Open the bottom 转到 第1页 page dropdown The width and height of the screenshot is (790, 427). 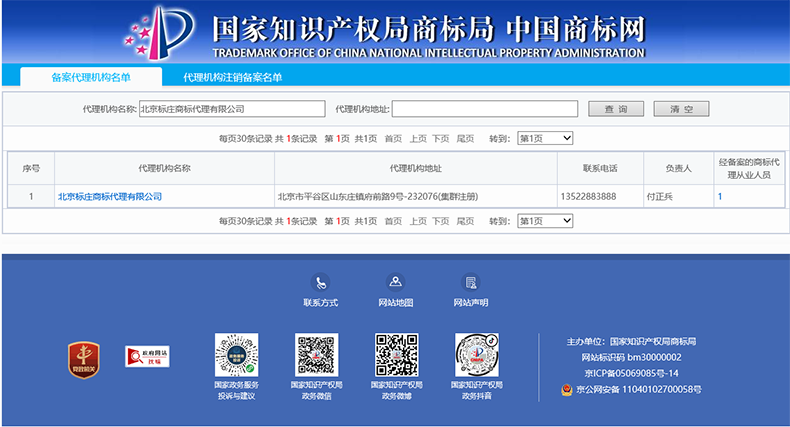(x=545, y=221)
